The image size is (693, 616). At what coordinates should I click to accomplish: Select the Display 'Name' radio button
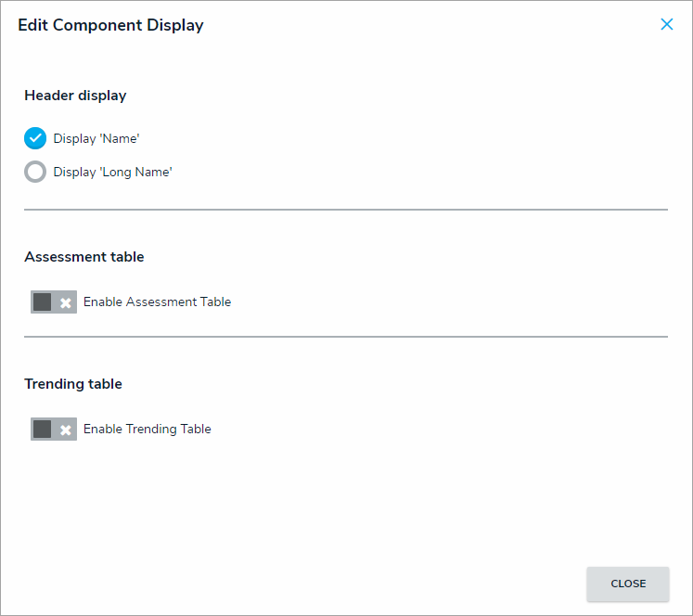tap(35, 138)
